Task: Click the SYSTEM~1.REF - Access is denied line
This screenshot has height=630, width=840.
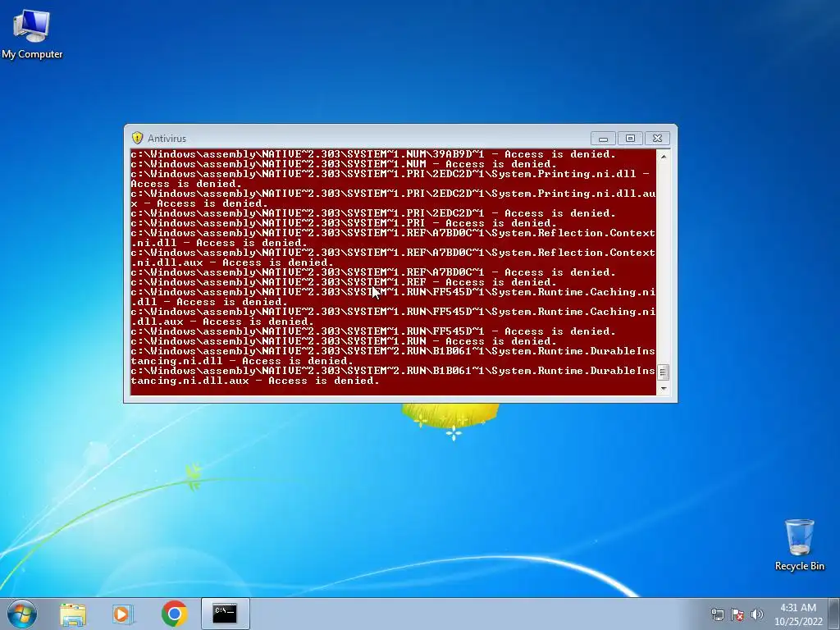Action: (x=344, y=282)
